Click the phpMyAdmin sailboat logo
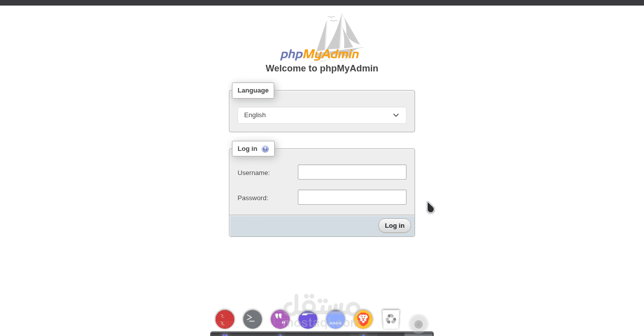Image resolution: width=644 pixels, height=336 pixels. click(x=322, y=37)
